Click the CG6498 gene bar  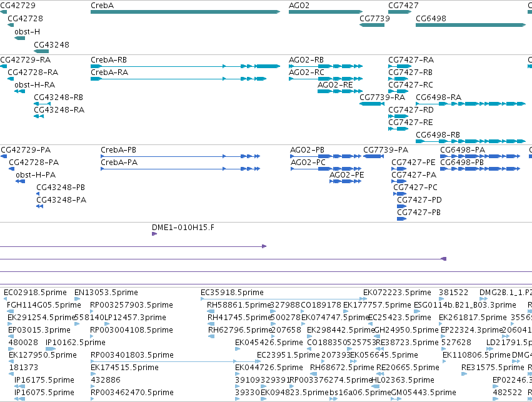coord(471,25)
